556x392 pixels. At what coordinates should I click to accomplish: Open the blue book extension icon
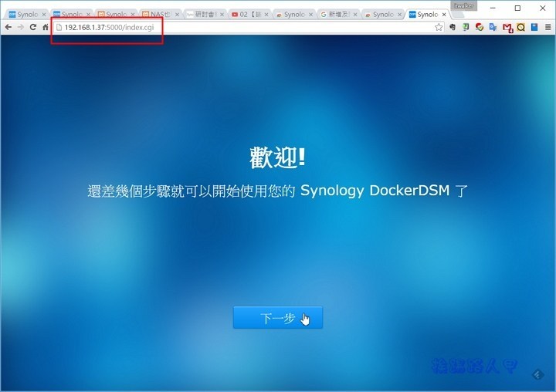pos(534,27)
